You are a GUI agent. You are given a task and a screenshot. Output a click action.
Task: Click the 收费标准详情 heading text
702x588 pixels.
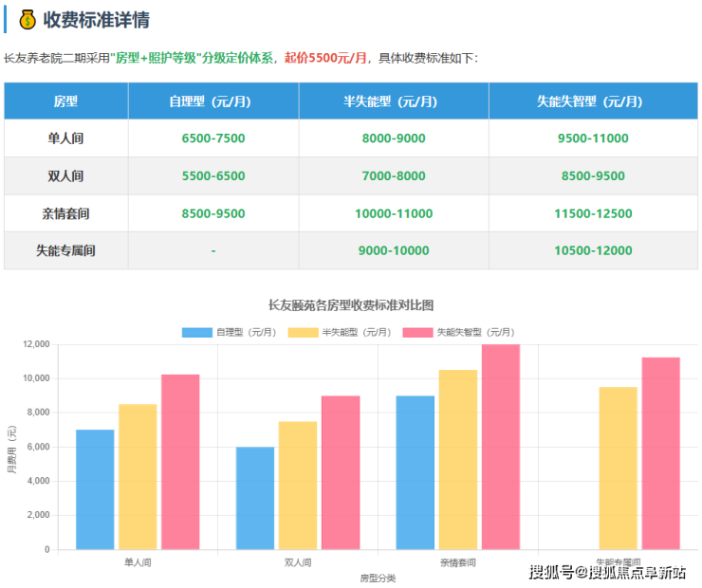[96, 20]
